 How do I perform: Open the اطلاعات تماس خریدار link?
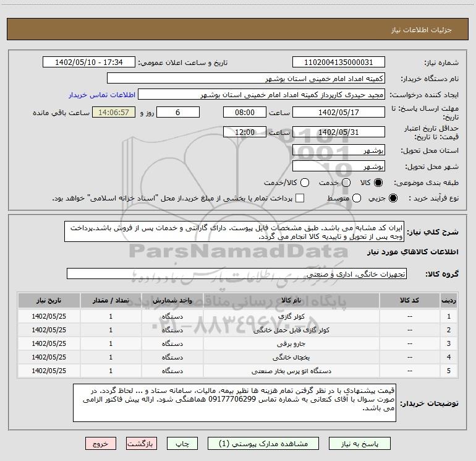[x=102, y=95]
